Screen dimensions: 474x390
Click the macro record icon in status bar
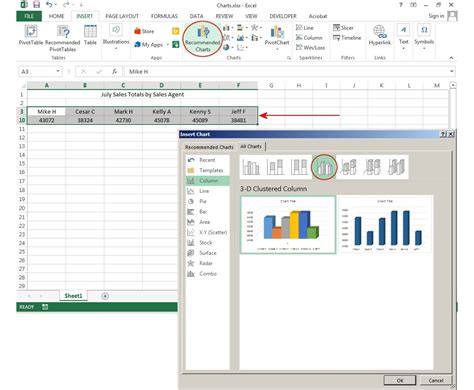45,307
